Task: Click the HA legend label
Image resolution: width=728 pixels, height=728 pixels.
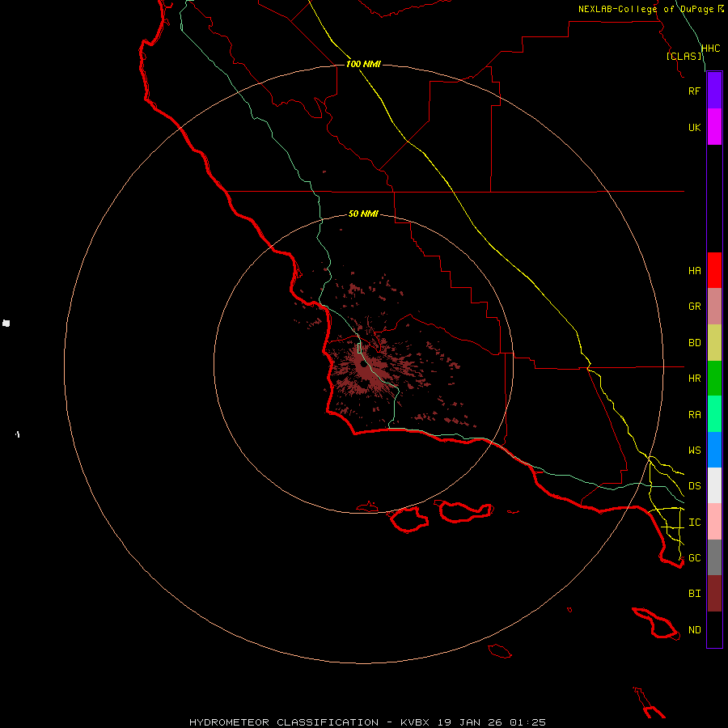Action: pos(694,270)
